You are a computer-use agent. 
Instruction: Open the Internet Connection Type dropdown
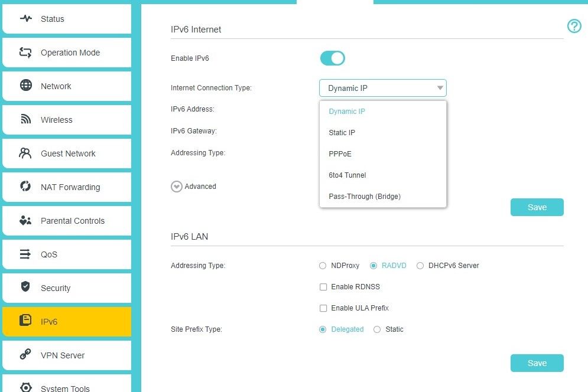tap(383, 87)
